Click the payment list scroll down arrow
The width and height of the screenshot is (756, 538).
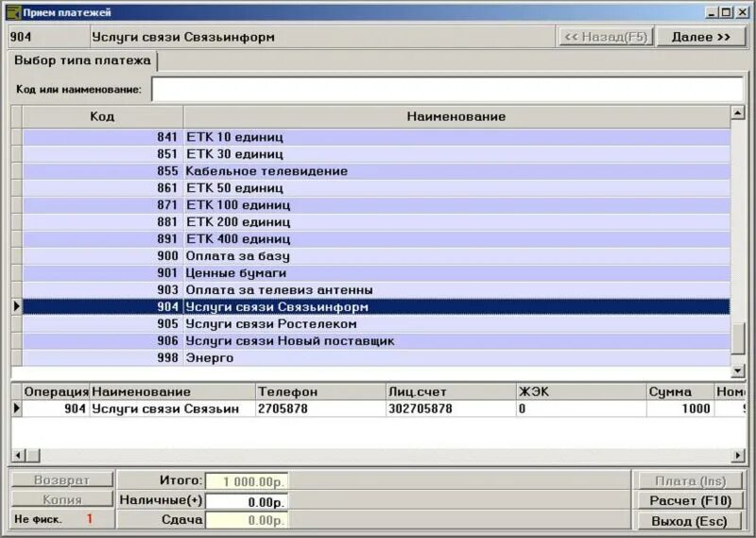click(738, 371)
